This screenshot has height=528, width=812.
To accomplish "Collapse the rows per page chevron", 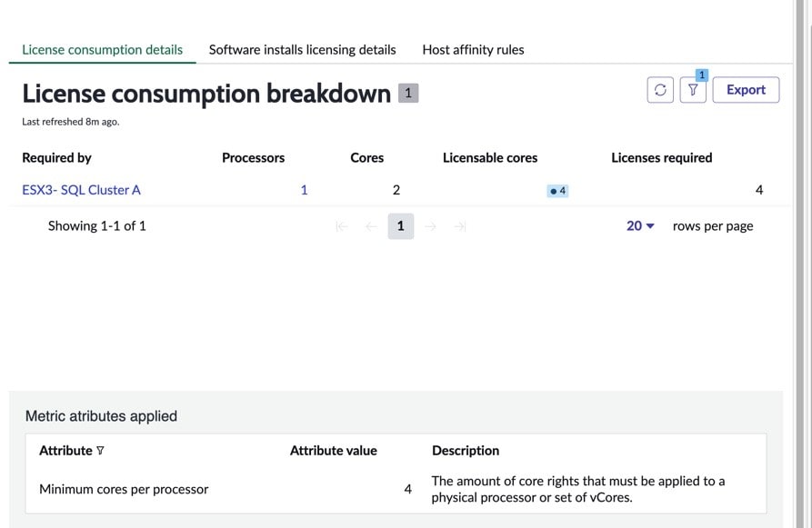I will 650,225.
